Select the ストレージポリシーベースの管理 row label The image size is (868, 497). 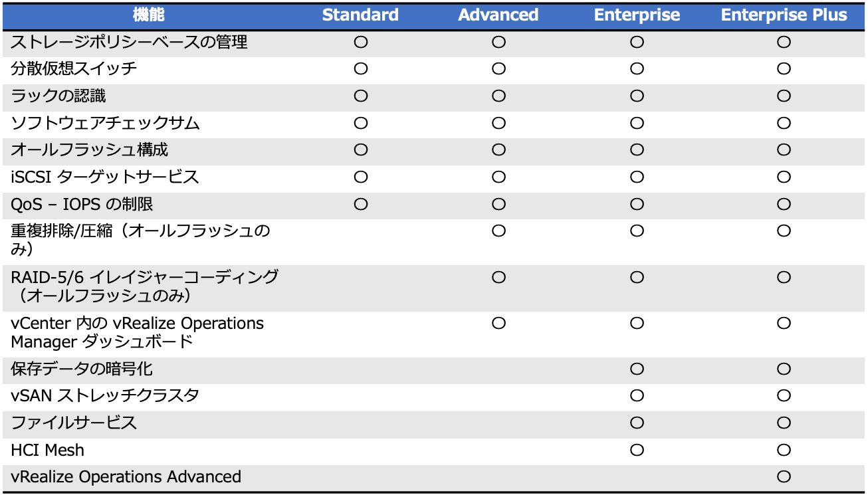[x=129, y=42]
